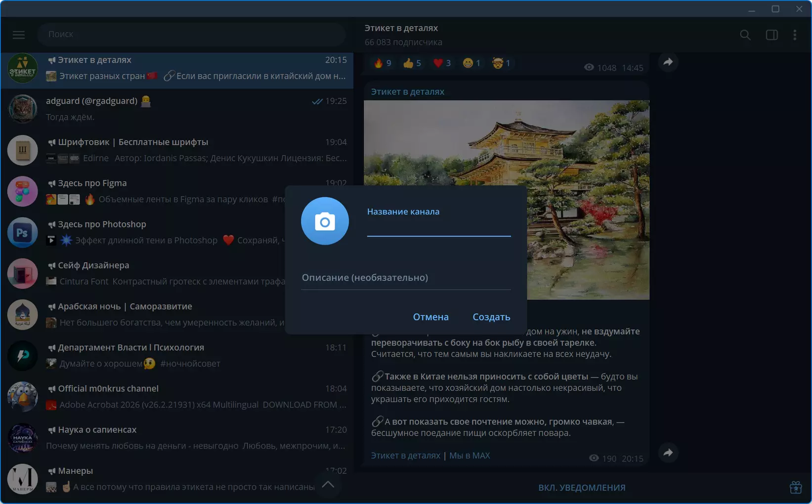
Task: Click ВКЛ. УВЕДОМЛЕНИЯ button
Action: [582, 488]
